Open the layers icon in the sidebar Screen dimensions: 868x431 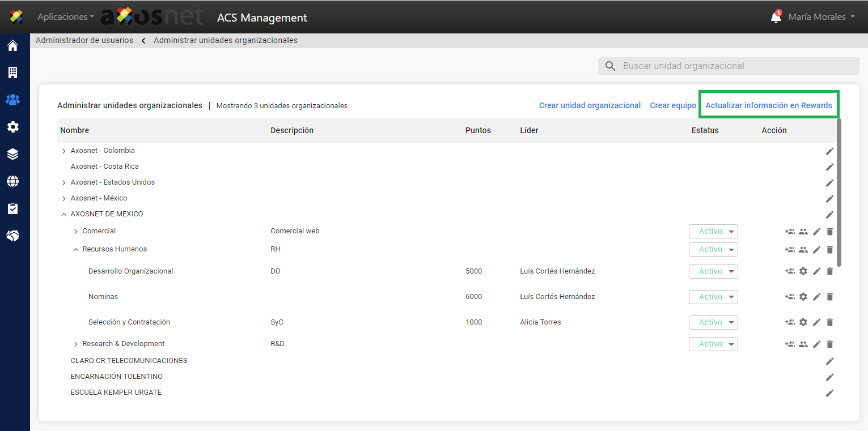[12, 154]
